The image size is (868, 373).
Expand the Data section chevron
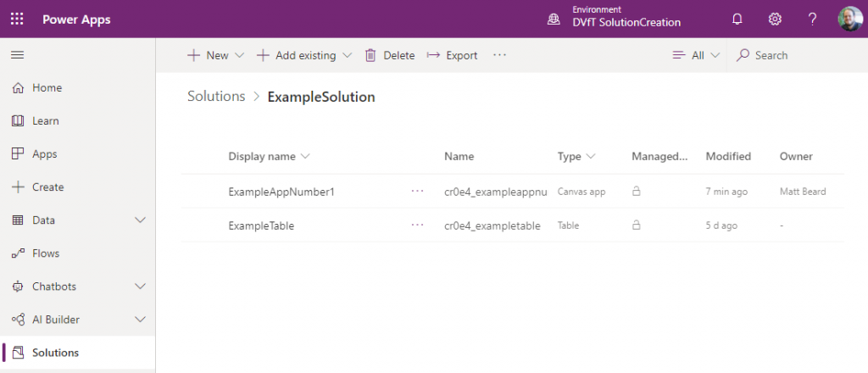141,220
